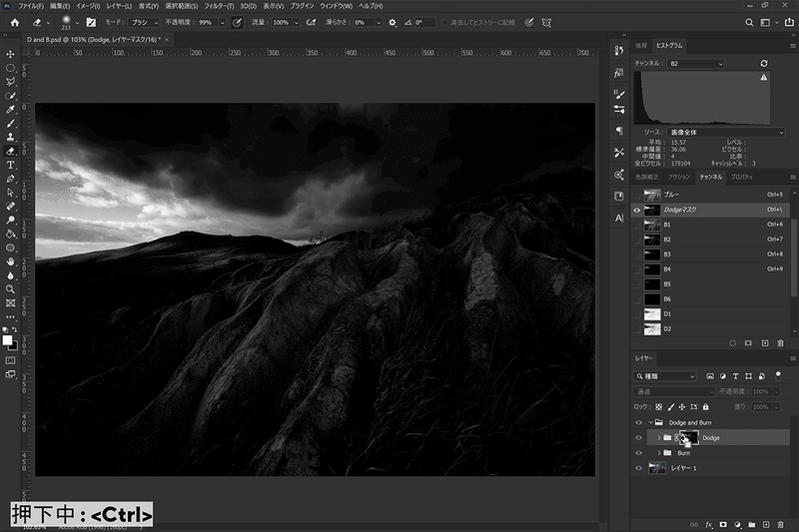Switch to the アクション tab
Screen dimensions: 799x532
679,177
